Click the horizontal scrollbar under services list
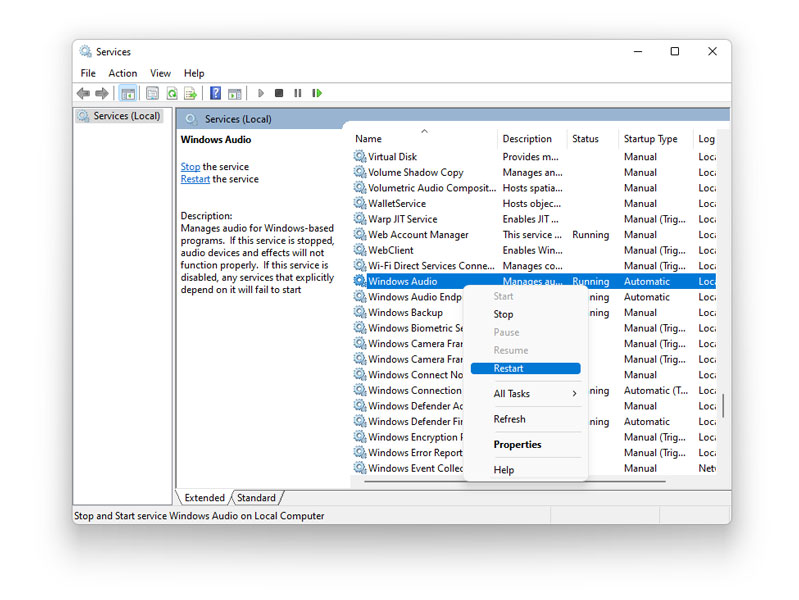The height and width of the screenshot is (600, 799). point(515,481)
